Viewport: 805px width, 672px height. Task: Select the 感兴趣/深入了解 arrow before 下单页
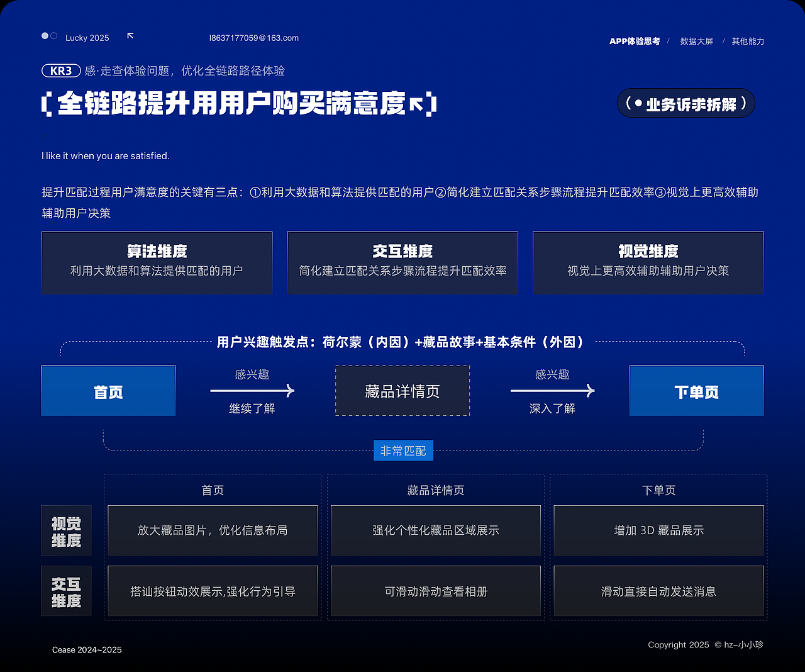(552, 391)
